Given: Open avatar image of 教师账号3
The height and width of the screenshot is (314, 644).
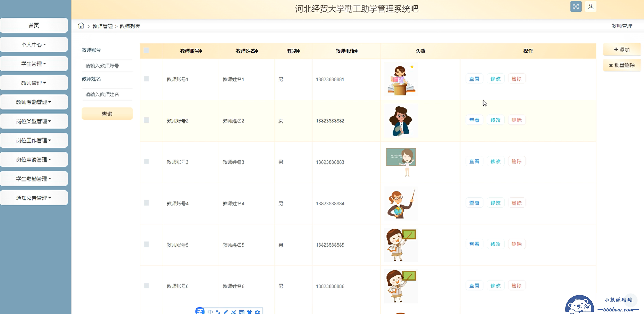Looking at the screenshot, I should [x=401, y=162].
